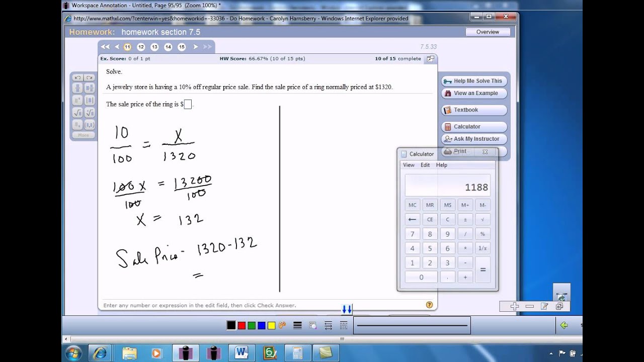Insert a square root template
This screenshot has height=362, width=644.
click(77, 113)
